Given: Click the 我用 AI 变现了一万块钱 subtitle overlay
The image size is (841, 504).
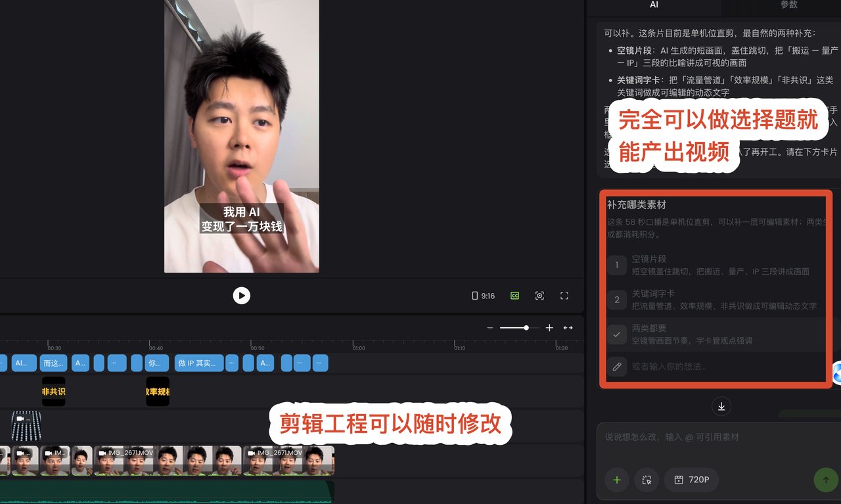Looking at the screenshot, I should click(241, 219).
